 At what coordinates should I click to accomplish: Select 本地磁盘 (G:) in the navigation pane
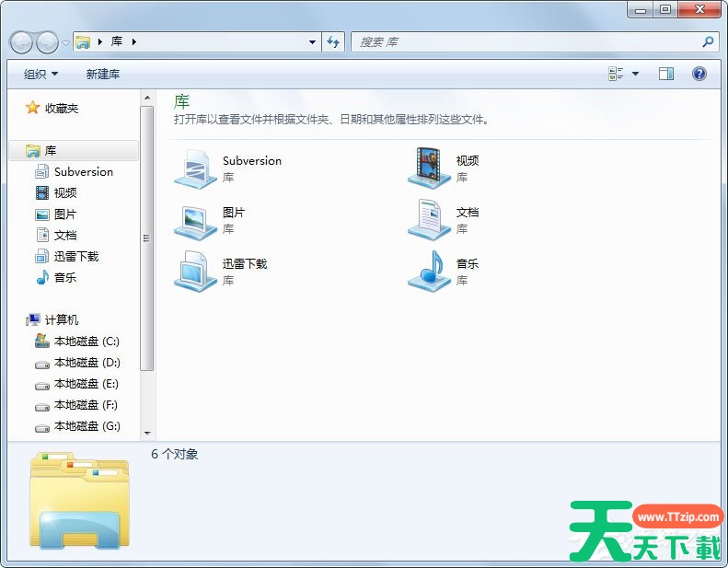87,426
